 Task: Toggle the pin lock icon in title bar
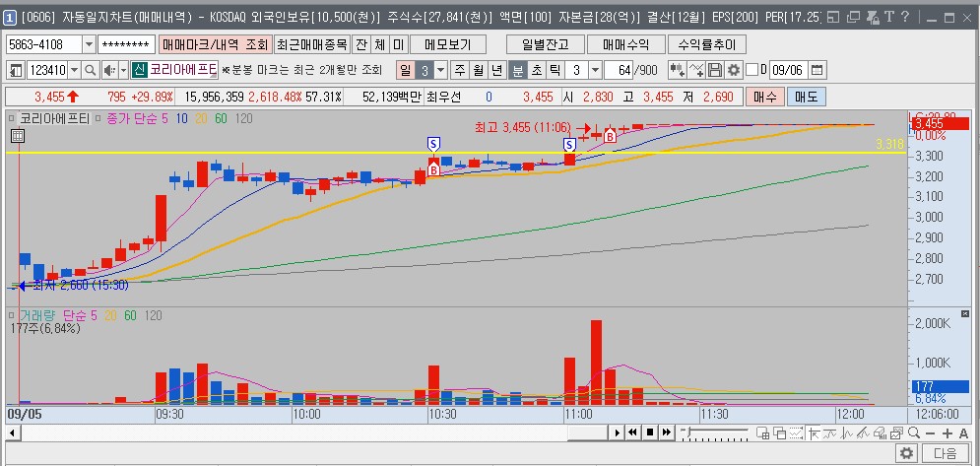[x=873, y=18]
